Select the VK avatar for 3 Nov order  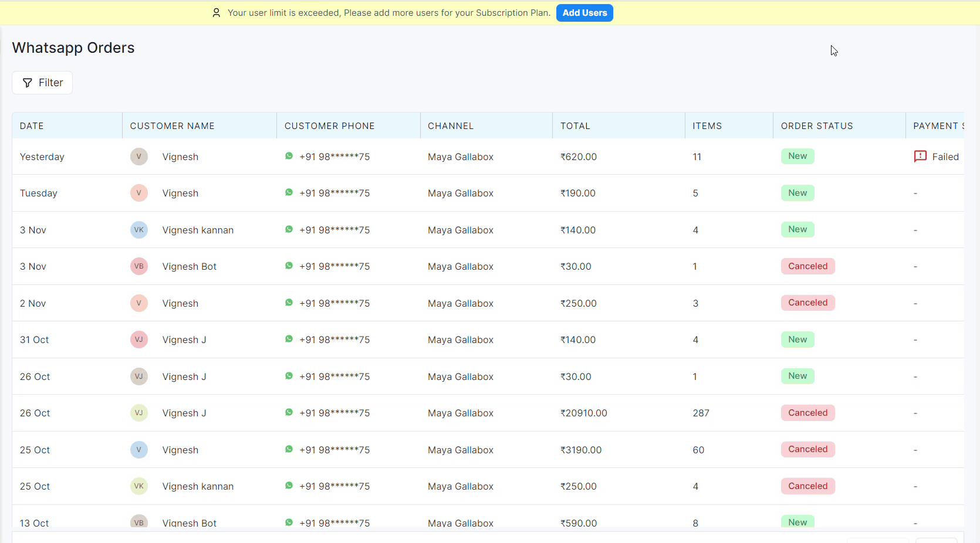(138, 230)
